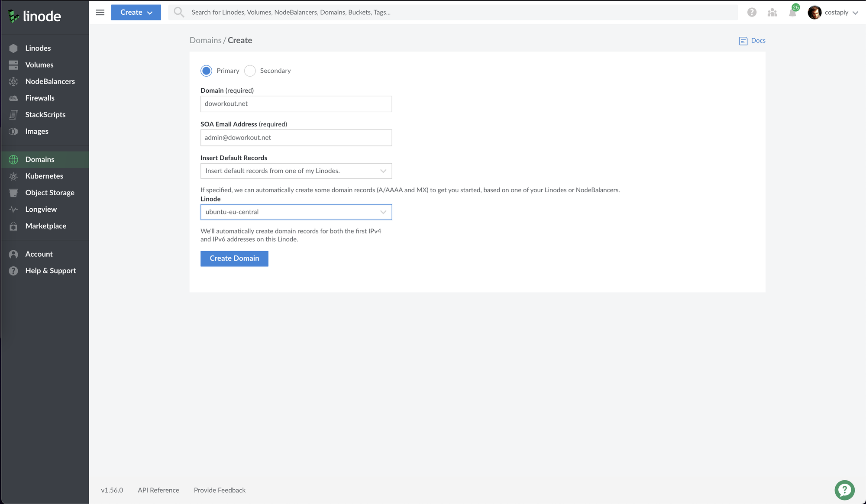Open help question mark icon in header

(x=752, y=13)
